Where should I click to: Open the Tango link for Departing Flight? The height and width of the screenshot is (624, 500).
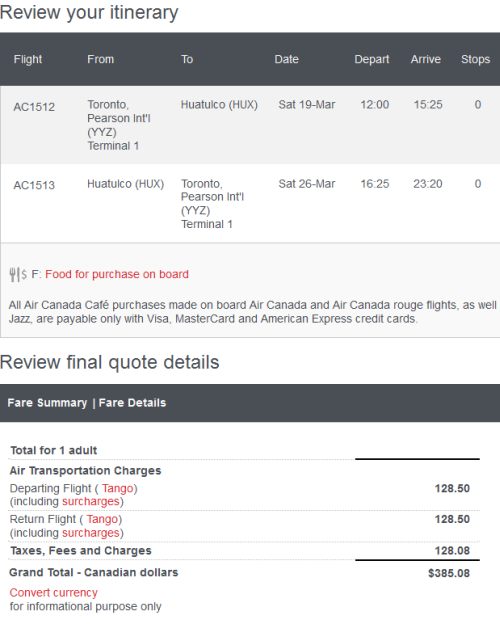pos(117,488)
